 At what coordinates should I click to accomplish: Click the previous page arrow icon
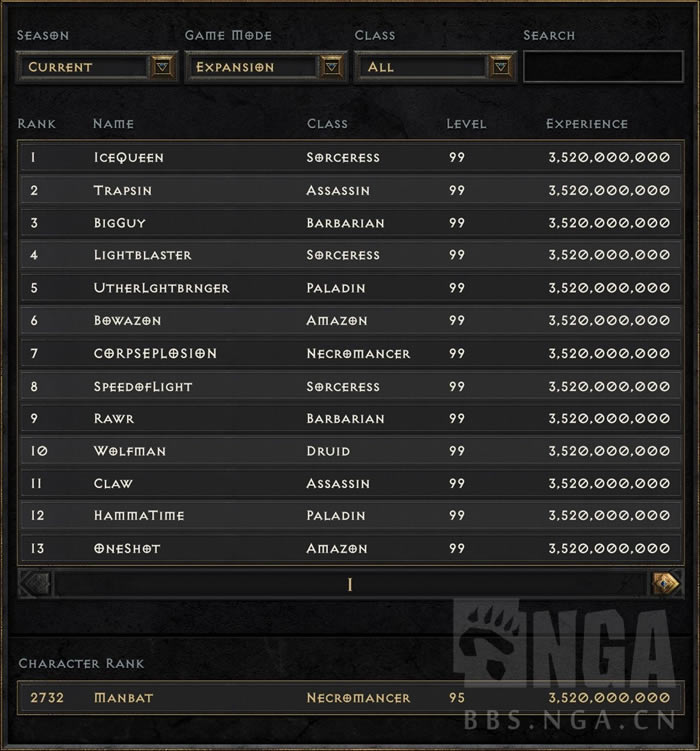tap(35, 583)
